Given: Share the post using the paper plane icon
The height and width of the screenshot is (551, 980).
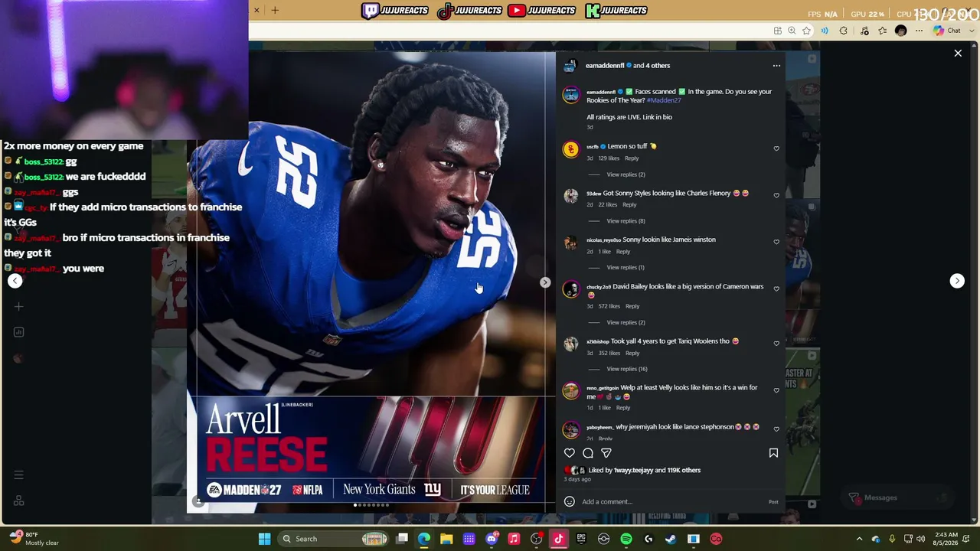Looking at the screenshot, I should coord(606,453).
